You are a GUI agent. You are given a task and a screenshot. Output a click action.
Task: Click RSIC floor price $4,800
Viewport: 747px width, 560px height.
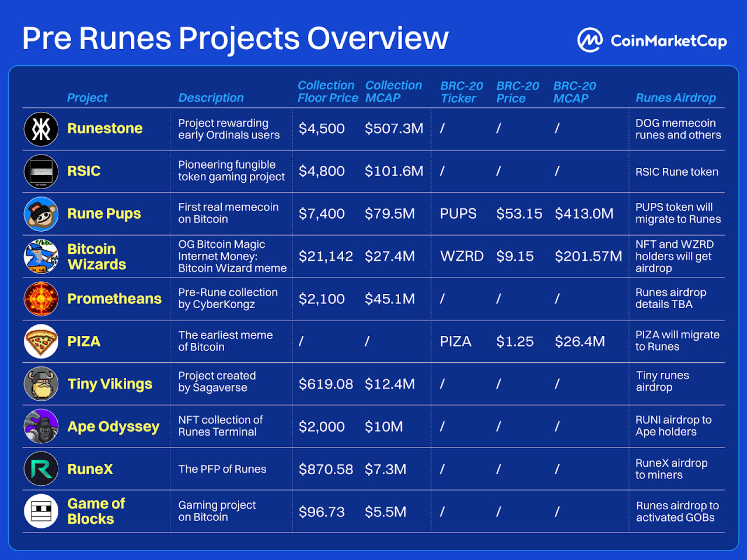(322, 171)
